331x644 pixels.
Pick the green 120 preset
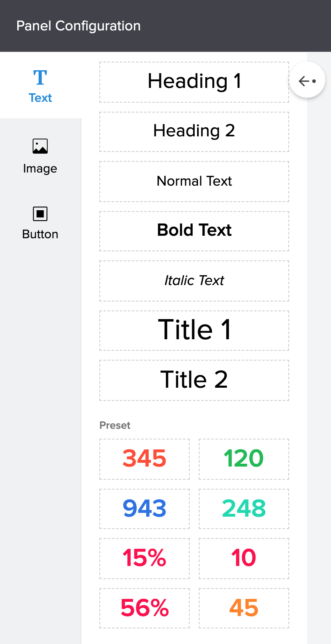point(244,459)
